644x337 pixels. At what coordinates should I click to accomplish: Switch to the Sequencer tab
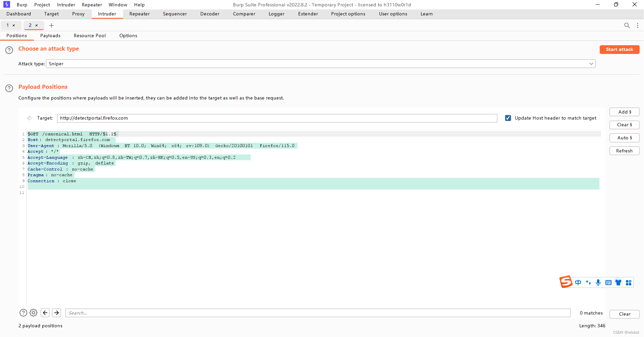click(x=175, y=14)
